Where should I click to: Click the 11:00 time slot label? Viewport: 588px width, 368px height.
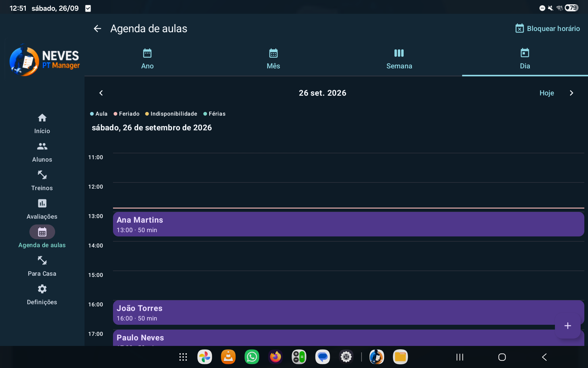click(x=96, y=157)
